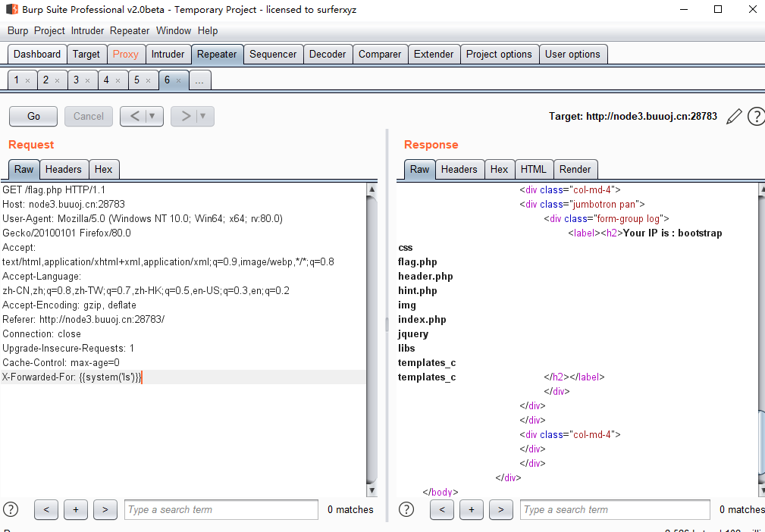Screen dimensions: 765x532
Task: Click response scrollbar down arrow
Action: click(762, 490)
